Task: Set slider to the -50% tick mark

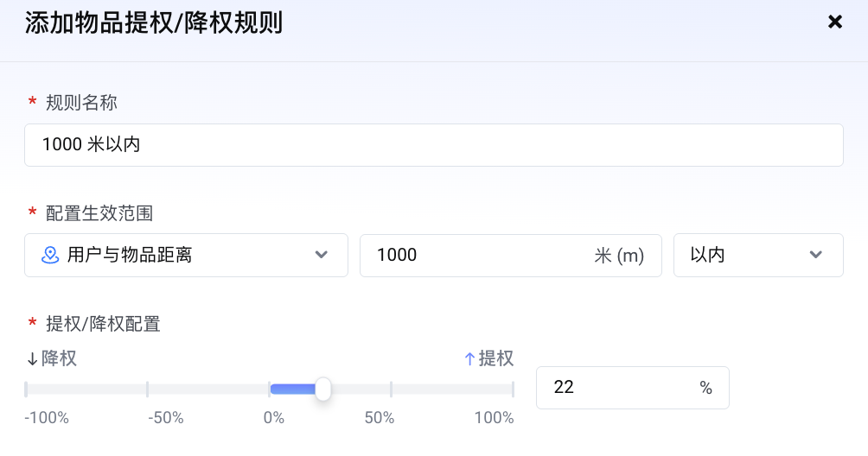Action: tap(148, 389)
